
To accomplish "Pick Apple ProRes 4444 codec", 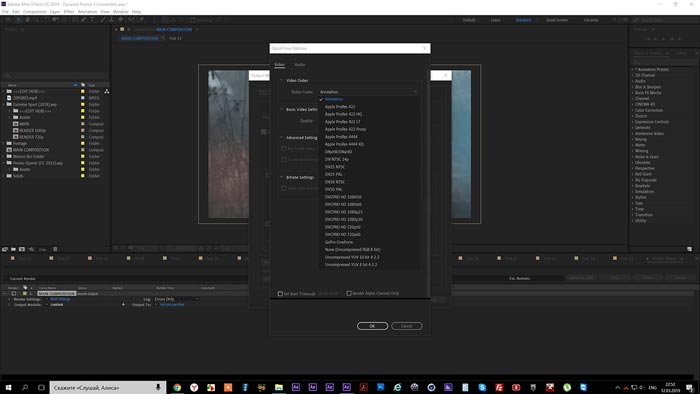I will tap(341, 137).
